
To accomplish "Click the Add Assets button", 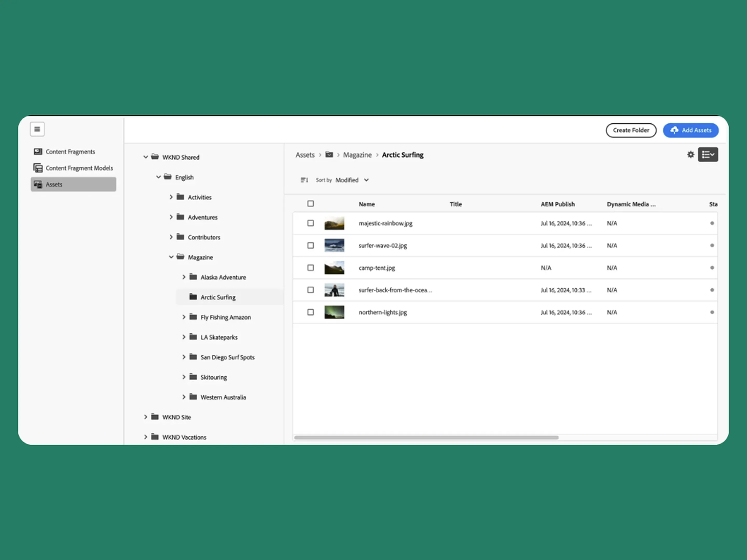I will tap(691, 130).
